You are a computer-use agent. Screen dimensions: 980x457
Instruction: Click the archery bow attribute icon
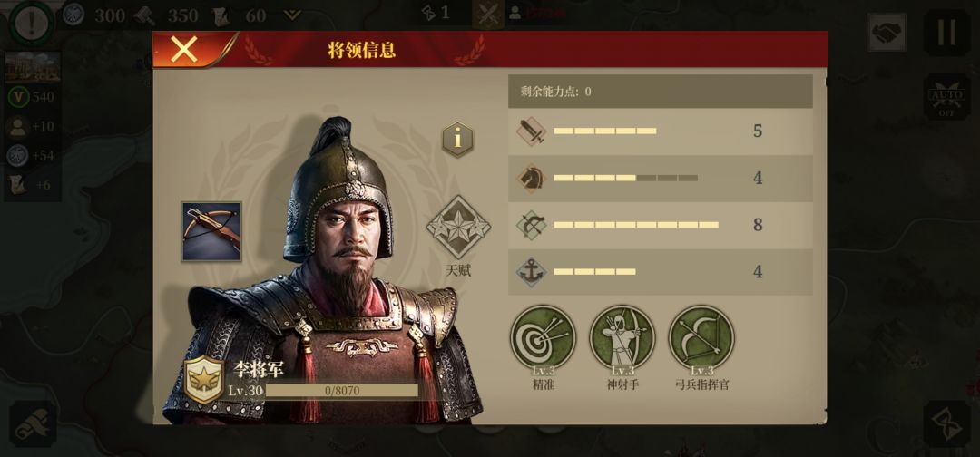pyautogui.click(x=531, y=226)
